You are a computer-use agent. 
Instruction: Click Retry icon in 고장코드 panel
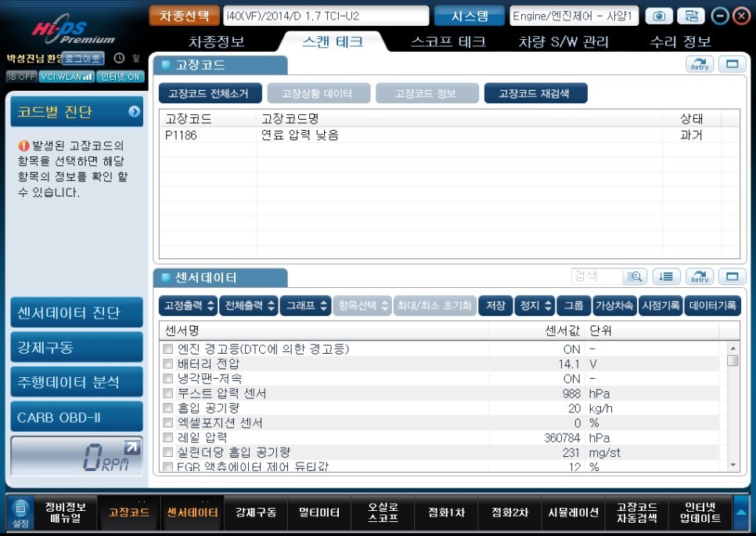700,64
